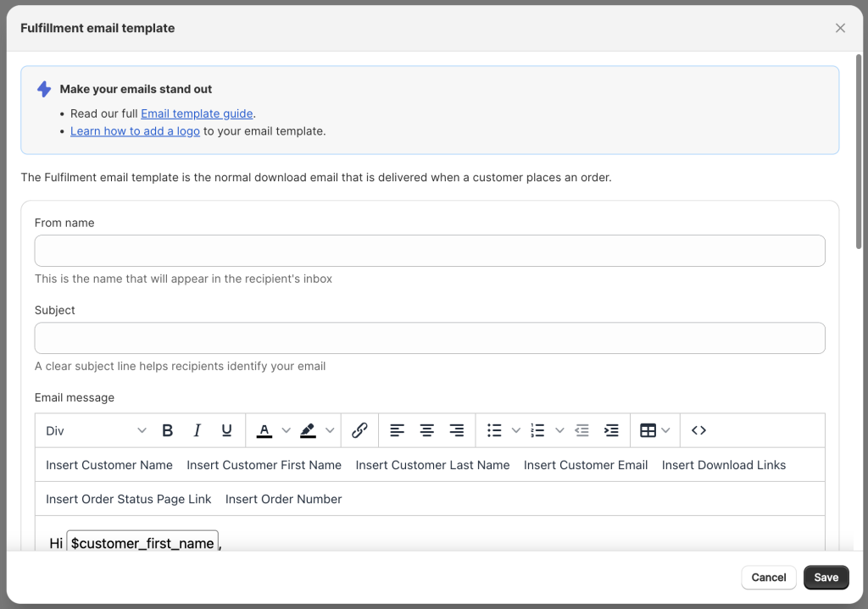
Task: Open Learn how to add a logo
Action: (x=135, y=131)
